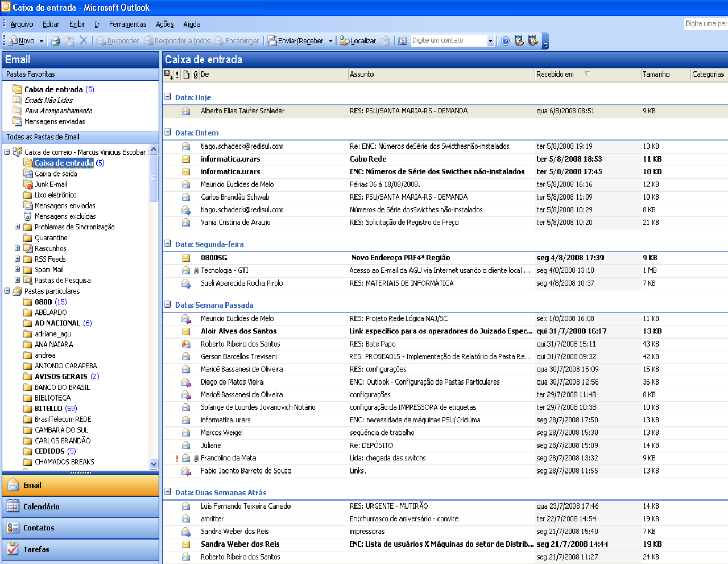
Task: Sort by the Assunto column header
Action: (441, 74)
